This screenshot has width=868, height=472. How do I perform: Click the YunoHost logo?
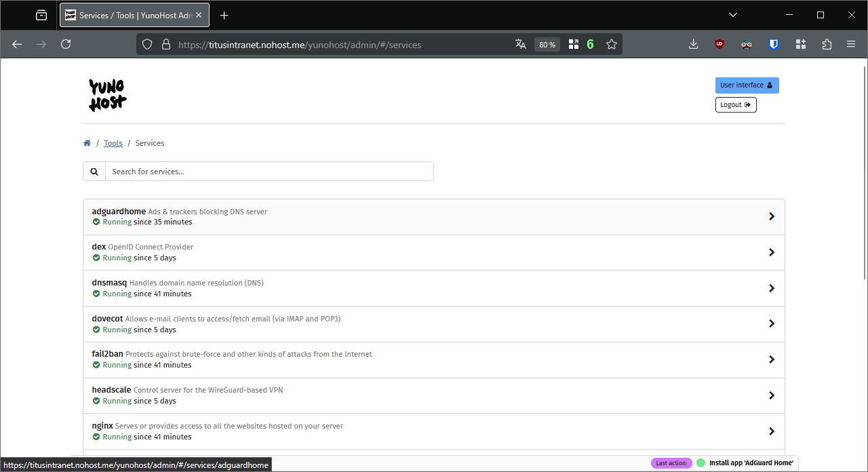[x=108, y=95]
